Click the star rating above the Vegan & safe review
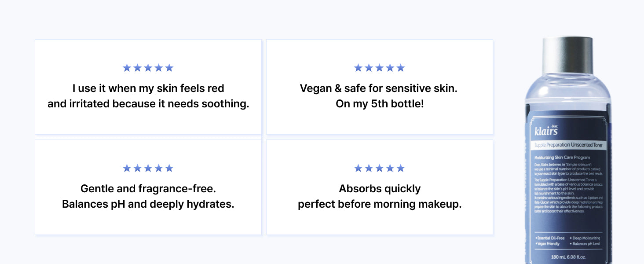The height and width of the screenshot is (264, 644). pos(379,68)
